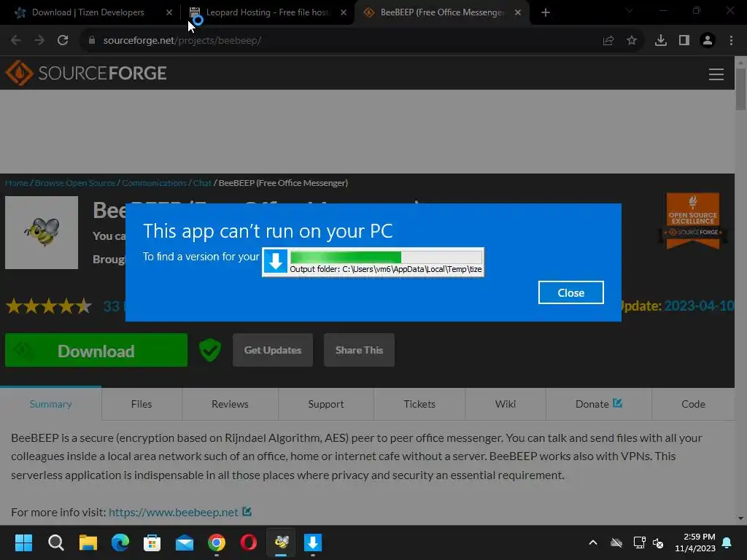This screenshot has width=747, height=560.
Task: Click the Open Source Excellence badge
Action: coord(693,220)
